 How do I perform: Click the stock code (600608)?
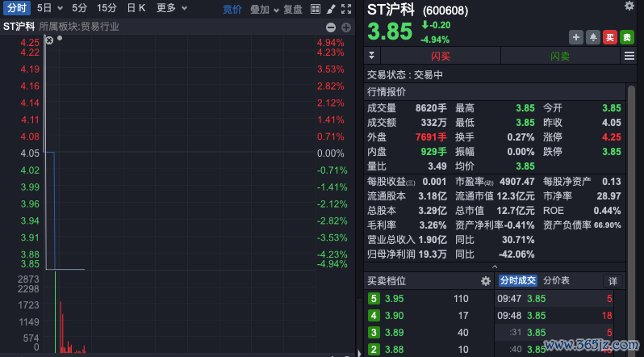[x=445, y=10]
